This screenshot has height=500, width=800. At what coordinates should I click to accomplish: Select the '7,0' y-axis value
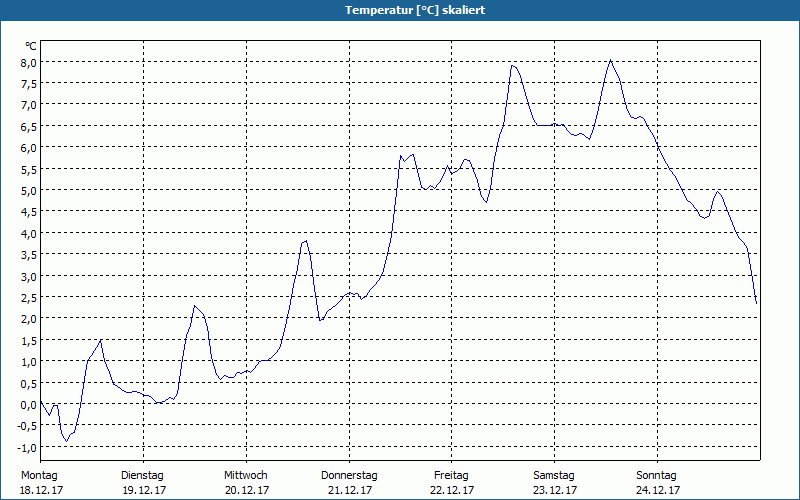coord(28,105)
